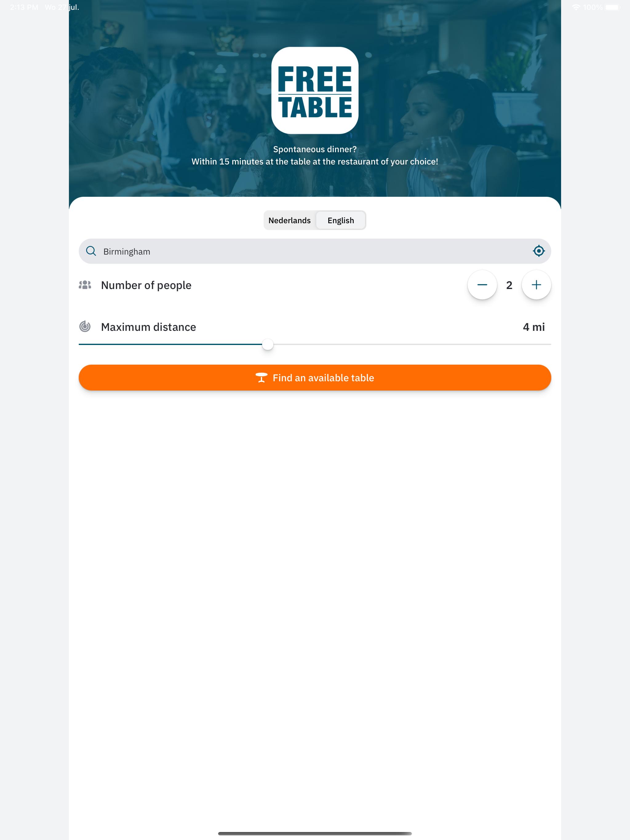Image resolution: width=630 pixels, height=840 pixels.
Task: Increase number of people with plus button
Action: [x=536, y=285]
